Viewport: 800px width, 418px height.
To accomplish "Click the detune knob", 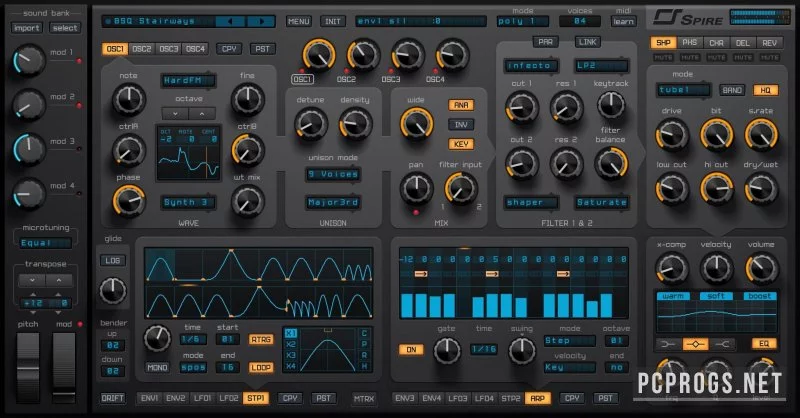I will (310, 124).
